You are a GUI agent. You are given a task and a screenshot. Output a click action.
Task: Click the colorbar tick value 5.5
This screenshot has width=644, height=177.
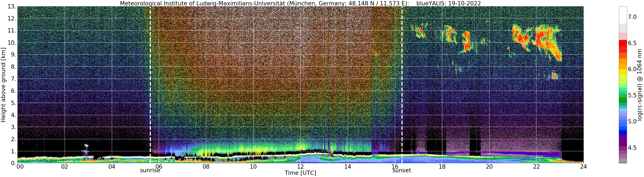(x=632, y=95)
